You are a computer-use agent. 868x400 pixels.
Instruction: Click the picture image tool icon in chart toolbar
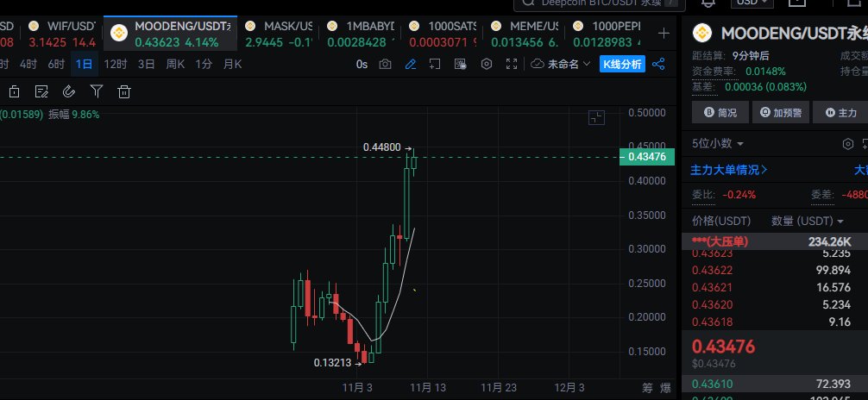(x=460, y=64)
